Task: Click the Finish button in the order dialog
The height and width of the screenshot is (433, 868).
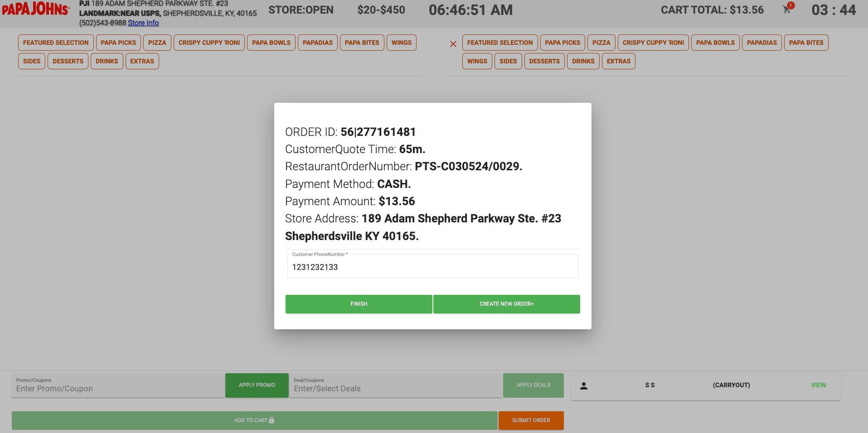Action: [359, 304]
